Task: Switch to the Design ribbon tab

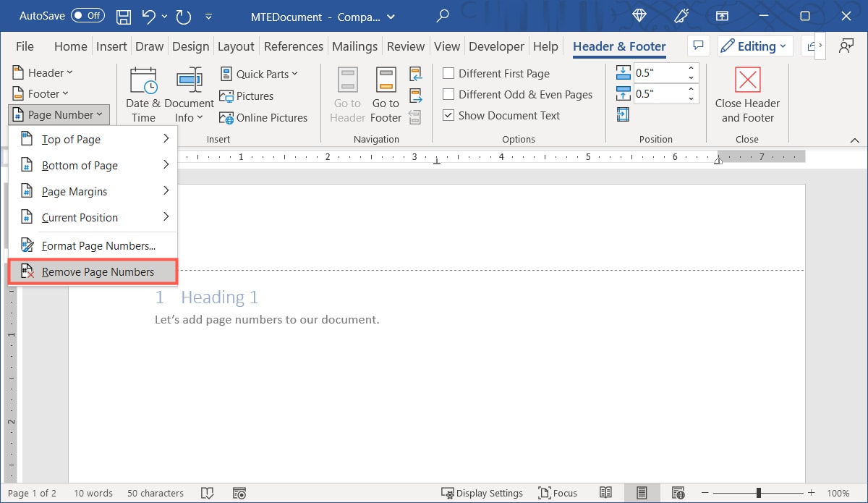Action: point(190,46)
